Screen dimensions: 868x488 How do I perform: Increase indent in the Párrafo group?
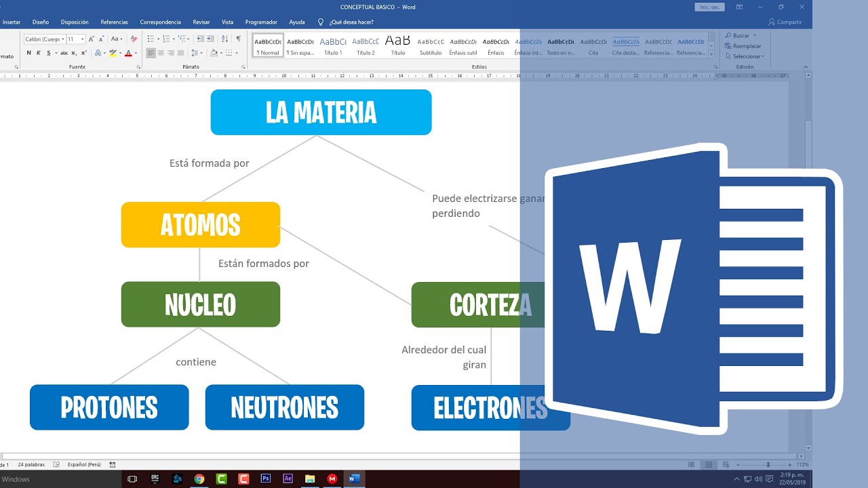click(210, 39)
